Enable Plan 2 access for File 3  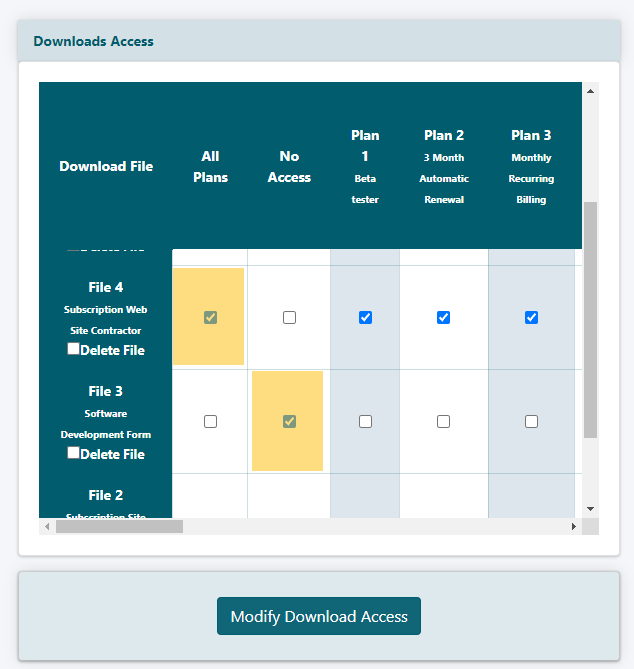pyautogui.click(x=443, y=422)
